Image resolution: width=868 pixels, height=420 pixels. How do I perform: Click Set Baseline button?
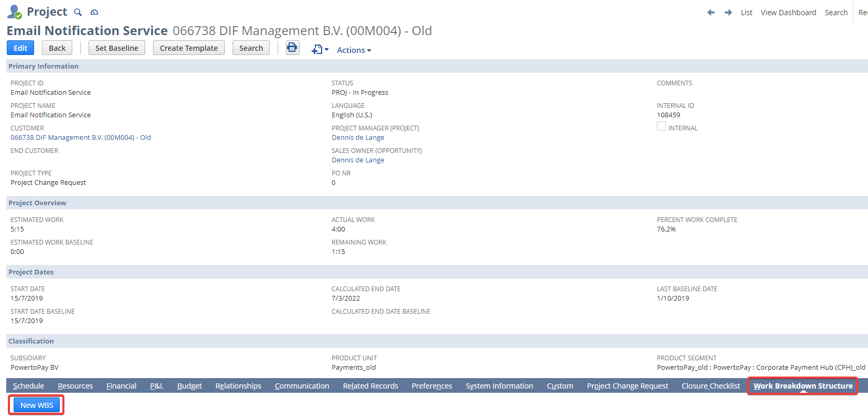coord(117,48)
